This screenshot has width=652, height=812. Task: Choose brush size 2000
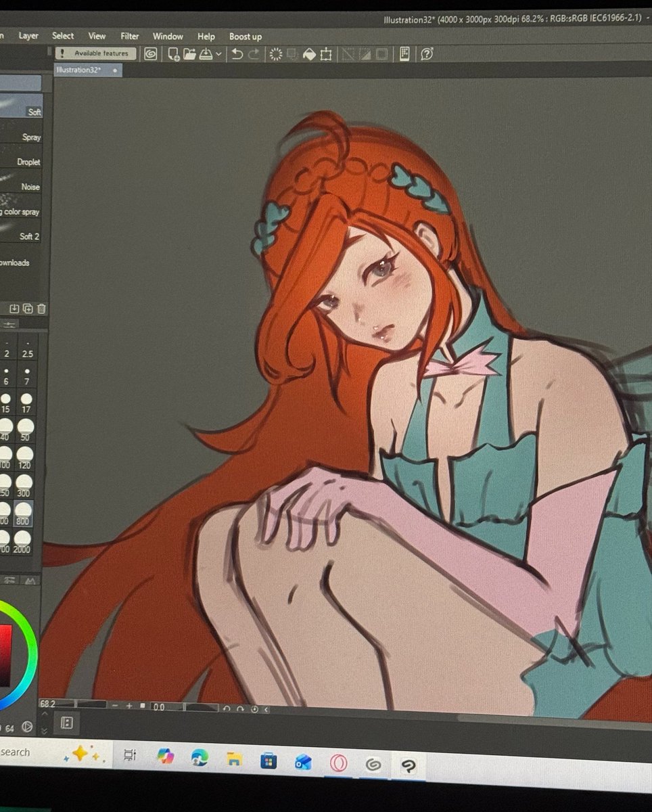point(22,542)
